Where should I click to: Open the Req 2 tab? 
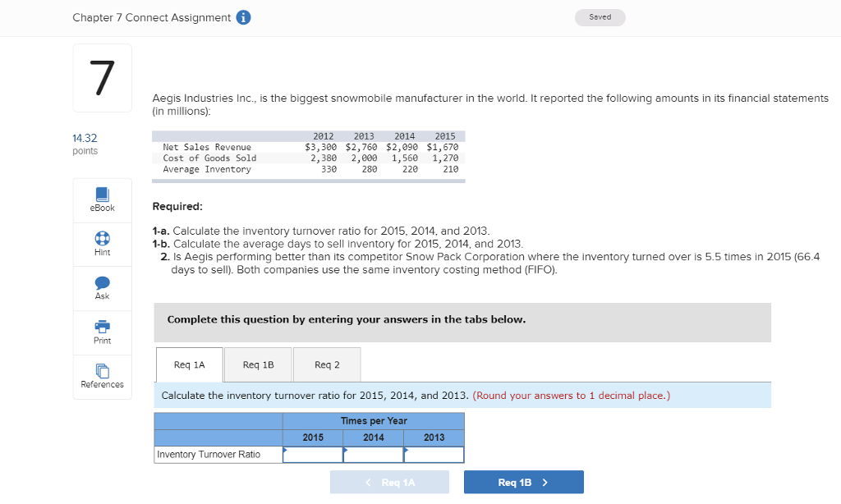tap(326, 364)
